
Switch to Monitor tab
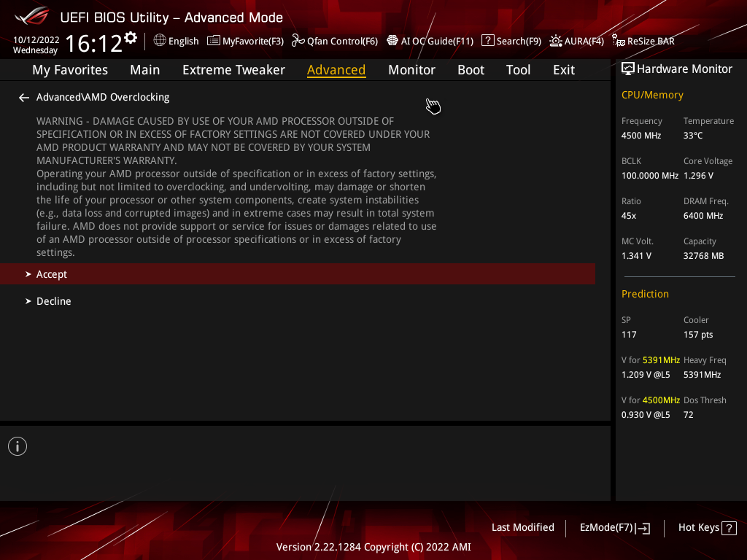[411, 70]
